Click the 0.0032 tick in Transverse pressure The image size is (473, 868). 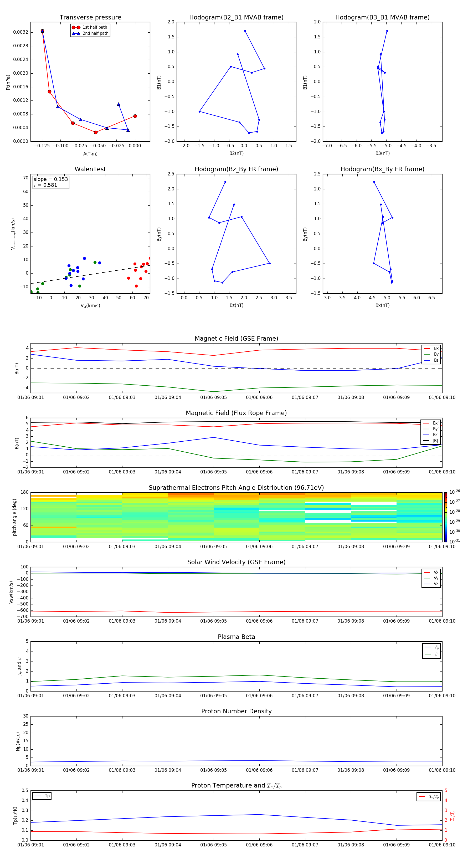click(x=20, y=32)
